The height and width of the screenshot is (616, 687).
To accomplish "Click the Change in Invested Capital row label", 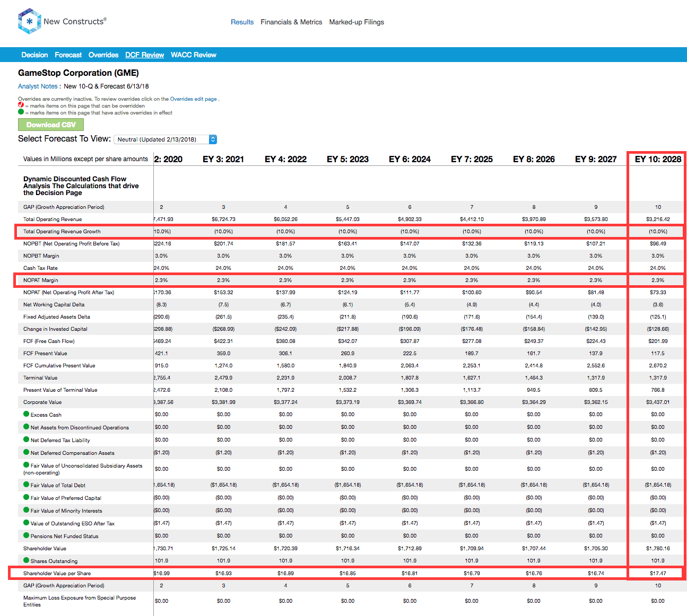I will pyautogui.click(x=55, y=329).
